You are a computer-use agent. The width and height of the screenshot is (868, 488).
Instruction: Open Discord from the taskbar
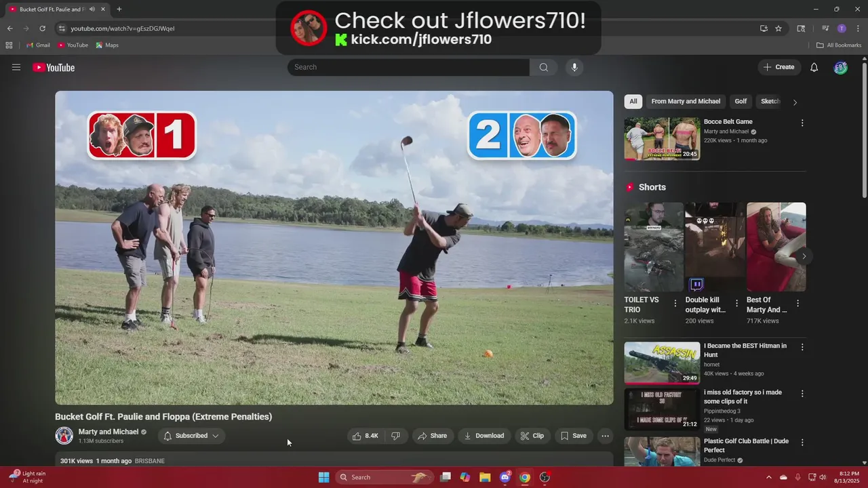tap(505, 477)
